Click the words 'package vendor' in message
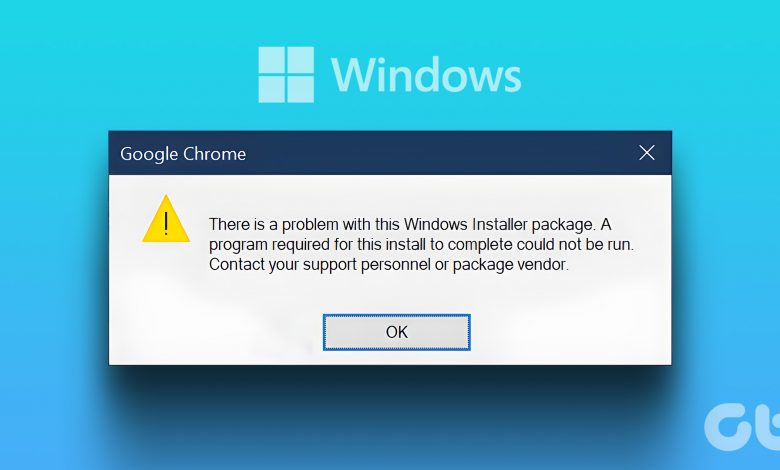This screenshot has height=470, width=780. tap(510, 265)
